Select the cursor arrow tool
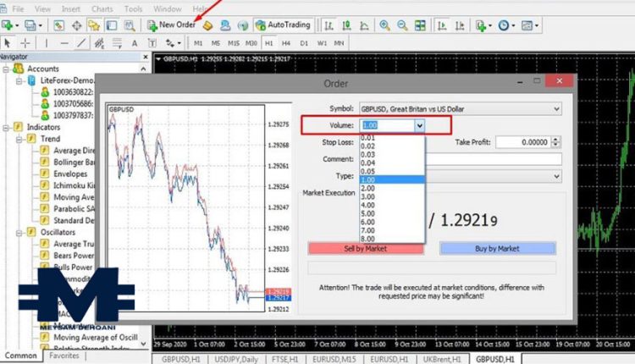Viewport: 635px width, 364px height. click(x=8, y=42)
